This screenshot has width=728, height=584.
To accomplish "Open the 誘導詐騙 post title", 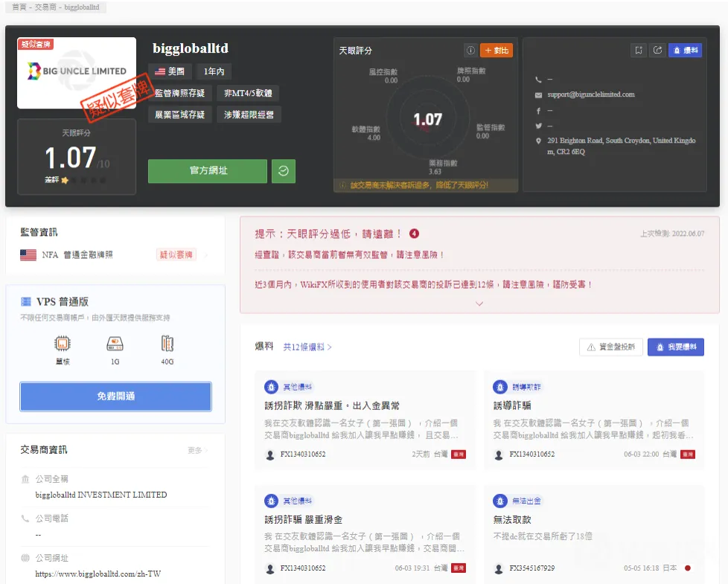I will 512,406.
